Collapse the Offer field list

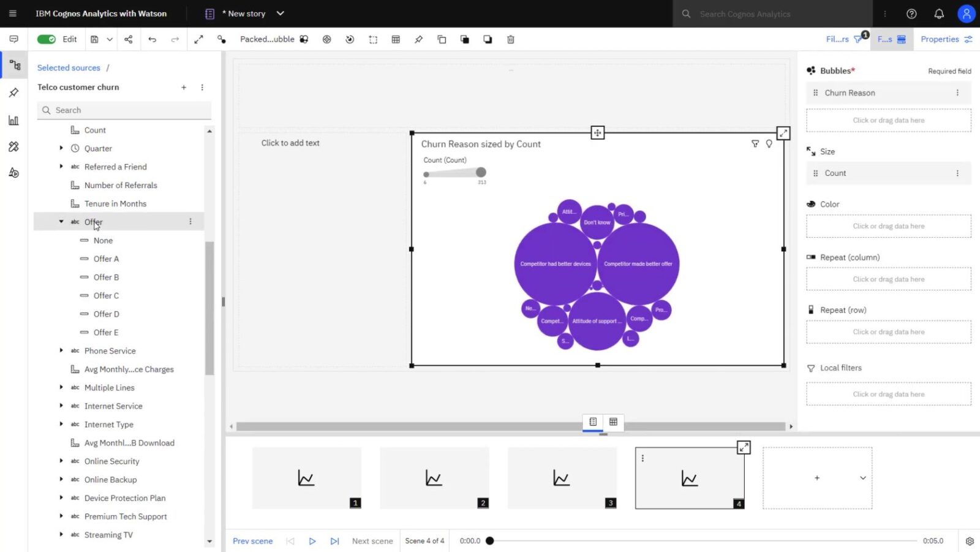pyautogui.click(x=61, y=221)
